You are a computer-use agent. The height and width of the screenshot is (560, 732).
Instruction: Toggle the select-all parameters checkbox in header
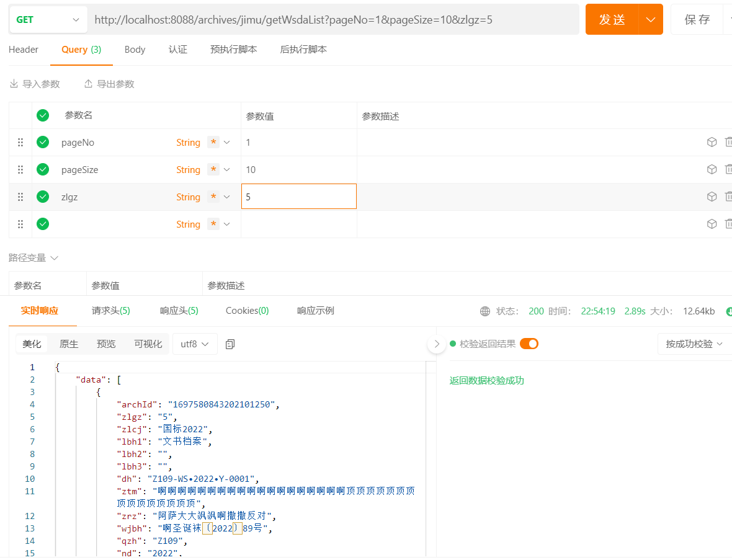pos(43,115)
